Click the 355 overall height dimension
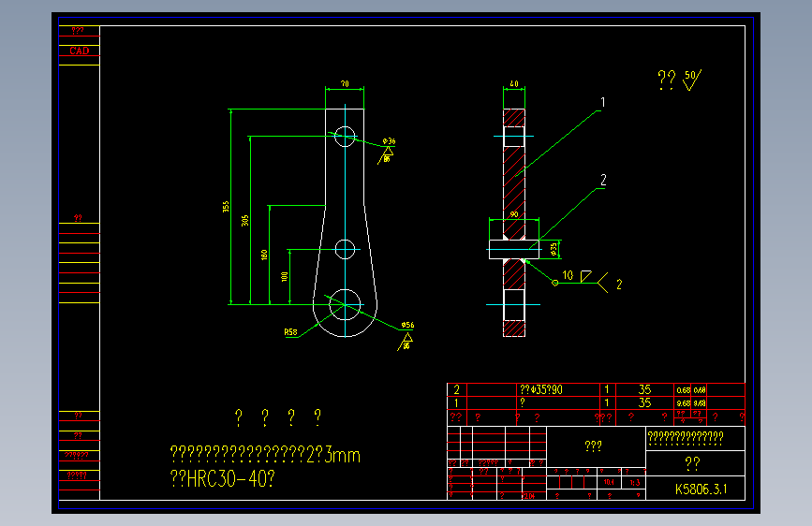812x526 pixels. pyautogui.click(x=226, y=207)
